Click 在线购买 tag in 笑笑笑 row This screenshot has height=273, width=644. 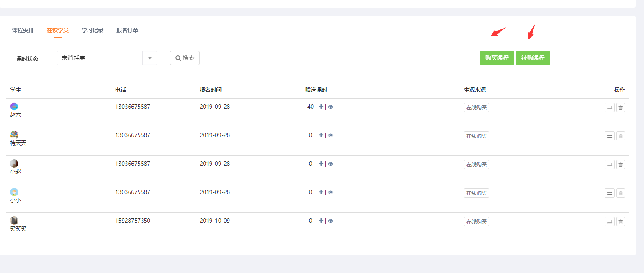click(477, 221)
